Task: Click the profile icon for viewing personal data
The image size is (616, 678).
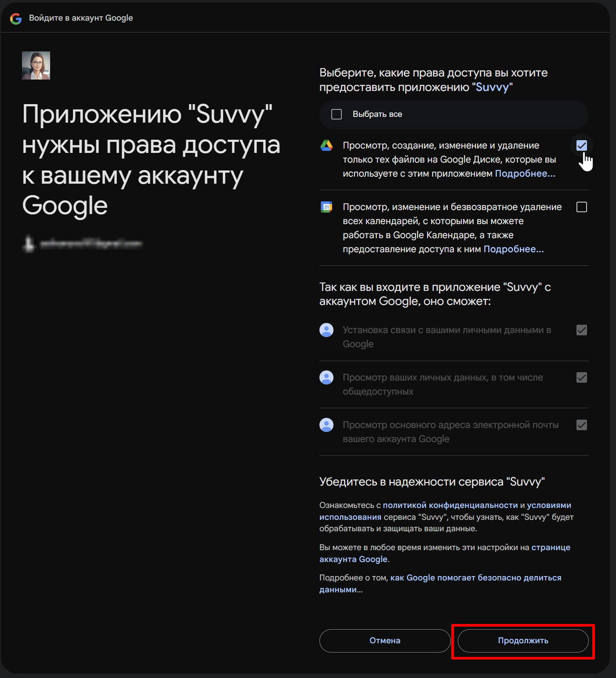Action: 326,377
